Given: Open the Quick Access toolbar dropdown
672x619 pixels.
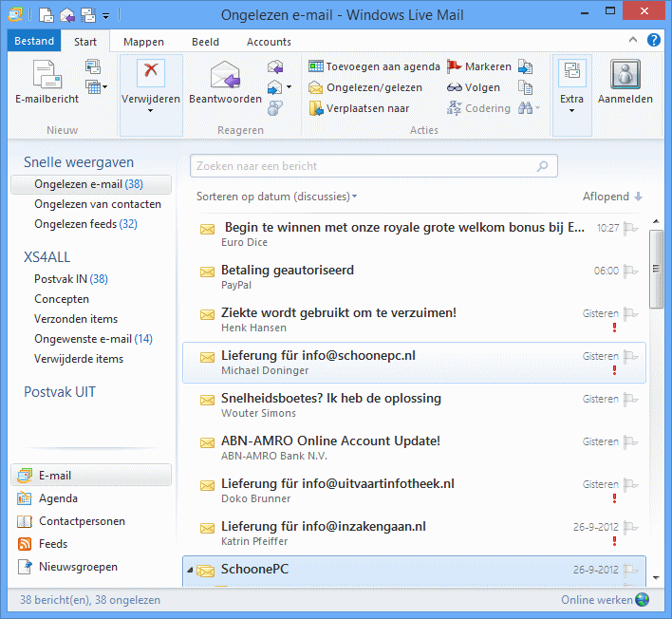Looking at the screenshot, I should 105,16.
